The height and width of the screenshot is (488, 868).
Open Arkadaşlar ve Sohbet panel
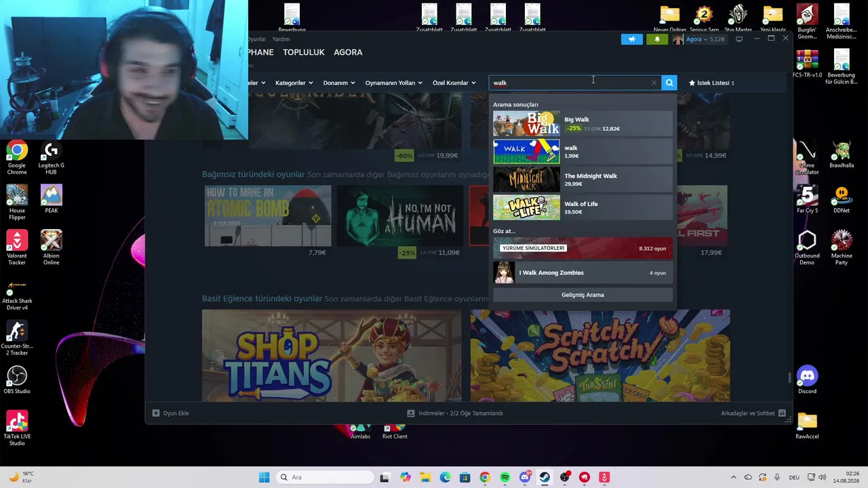click(x=753, y=413)
